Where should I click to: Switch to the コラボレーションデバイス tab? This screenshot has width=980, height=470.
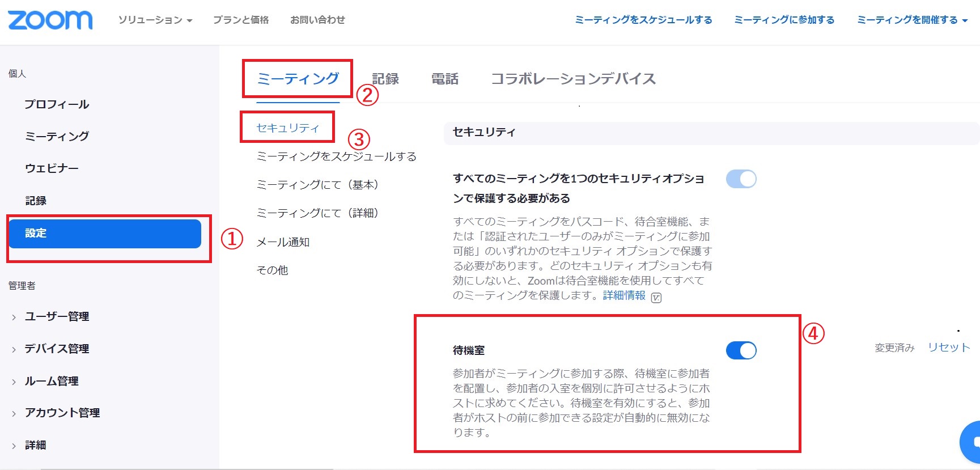coord(573,79)
